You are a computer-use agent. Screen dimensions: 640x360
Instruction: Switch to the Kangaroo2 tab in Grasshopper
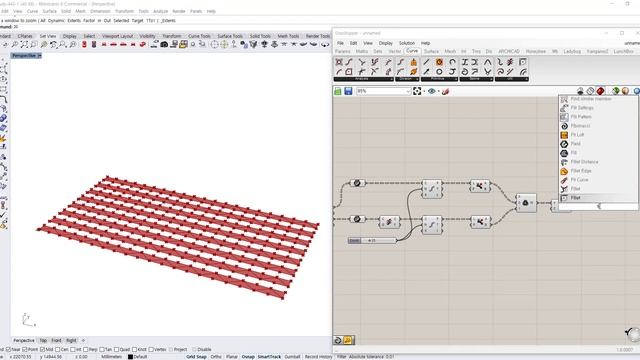coord(598,51)
